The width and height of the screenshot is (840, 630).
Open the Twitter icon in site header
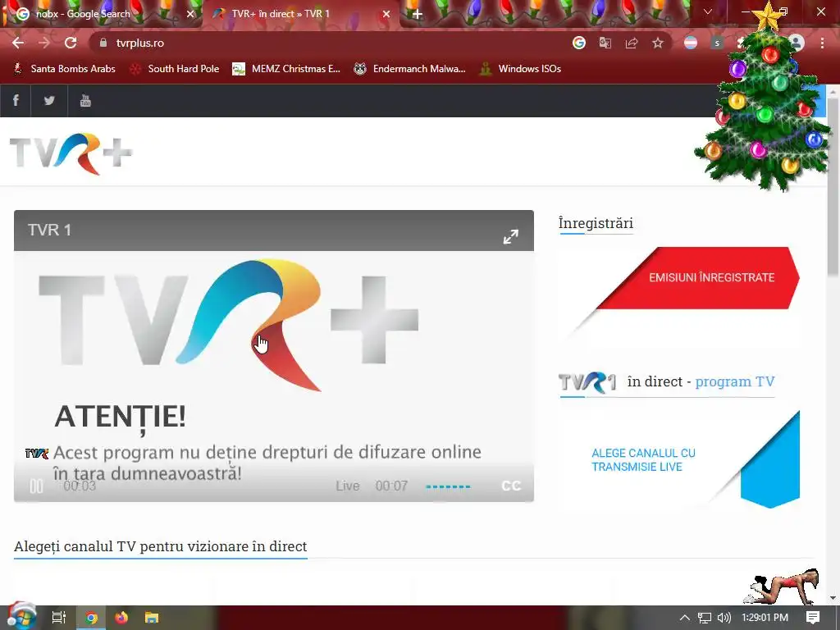point(49,101)
